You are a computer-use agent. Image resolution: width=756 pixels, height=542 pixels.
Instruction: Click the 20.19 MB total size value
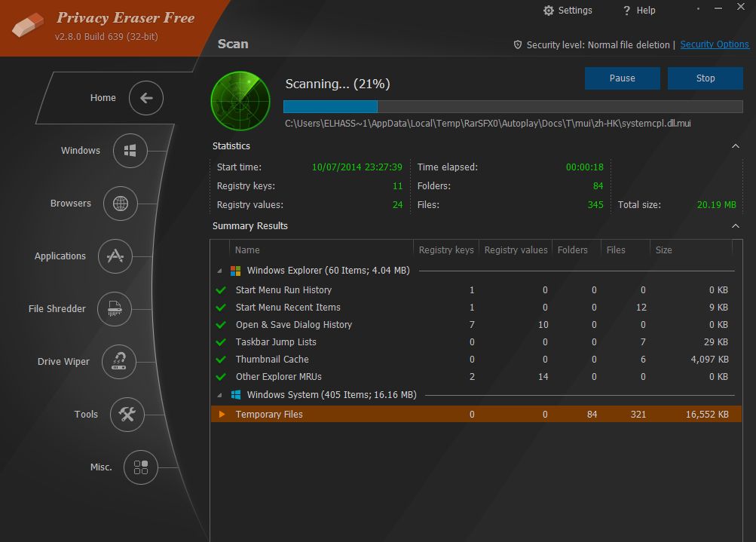tap(717, 205)
